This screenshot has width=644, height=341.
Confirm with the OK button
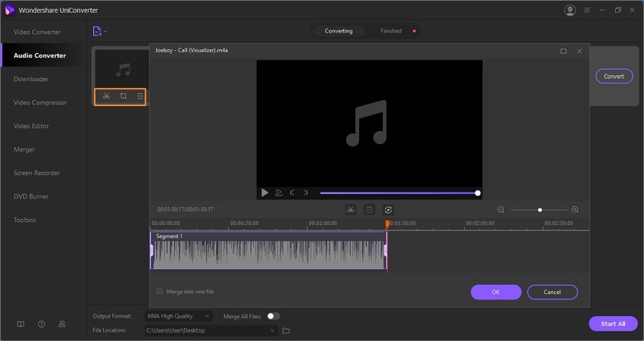point(496,292)
